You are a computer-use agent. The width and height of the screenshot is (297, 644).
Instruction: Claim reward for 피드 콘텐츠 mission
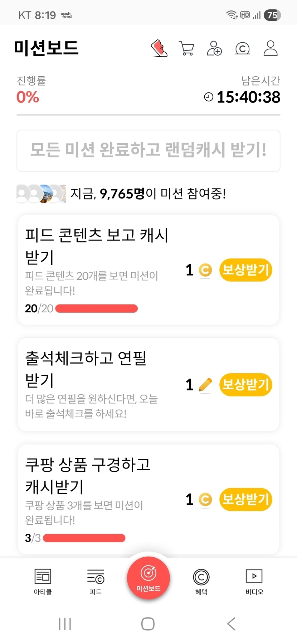(245, 270)
